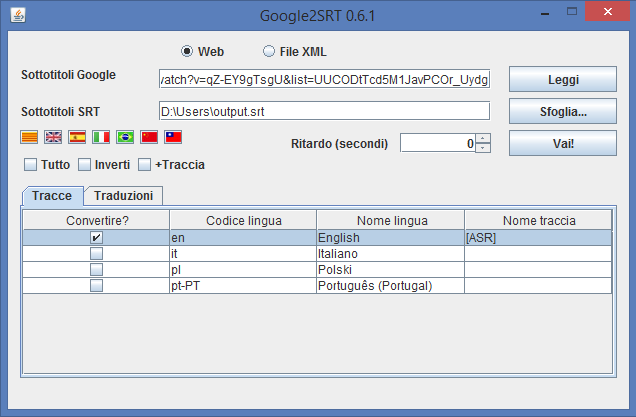Uncheck the English track convert checkbox
Image resolution: width=636 pixels, height=417 pixels.
click(x=96, y=238)
